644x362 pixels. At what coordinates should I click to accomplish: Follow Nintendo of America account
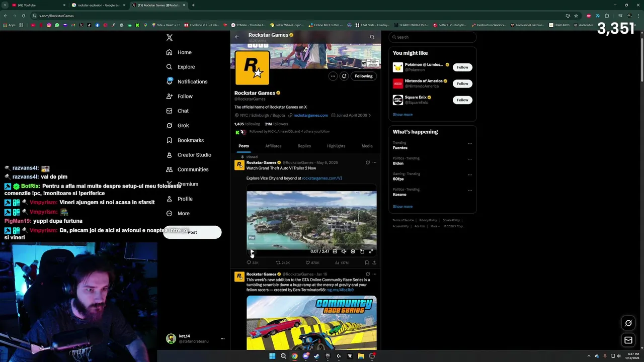point(462,83)
